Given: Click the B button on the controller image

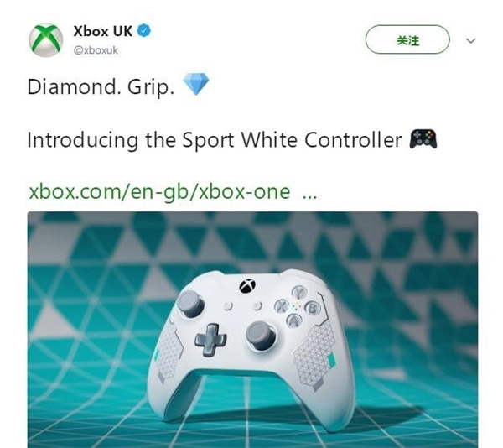Looking at the screenshot, I should [313, 309].
